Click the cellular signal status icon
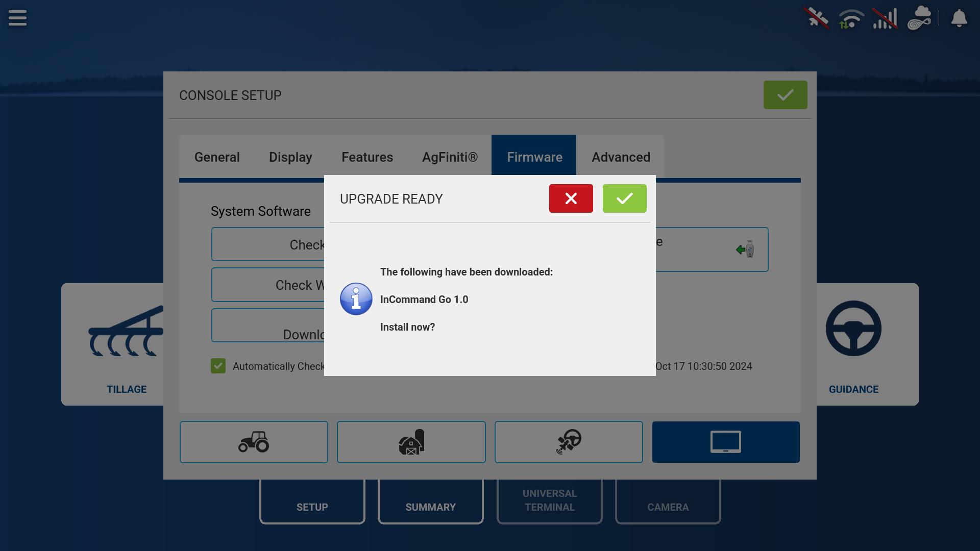The width and height of the screenshot is (980, 551). pyautogui.click(x=885, y=18)
